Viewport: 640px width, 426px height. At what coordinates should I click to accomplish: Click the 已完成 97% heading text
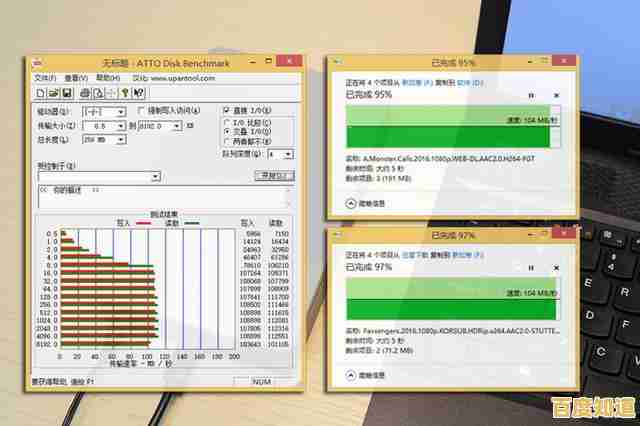pyautogui.click(x=369, y=267)
